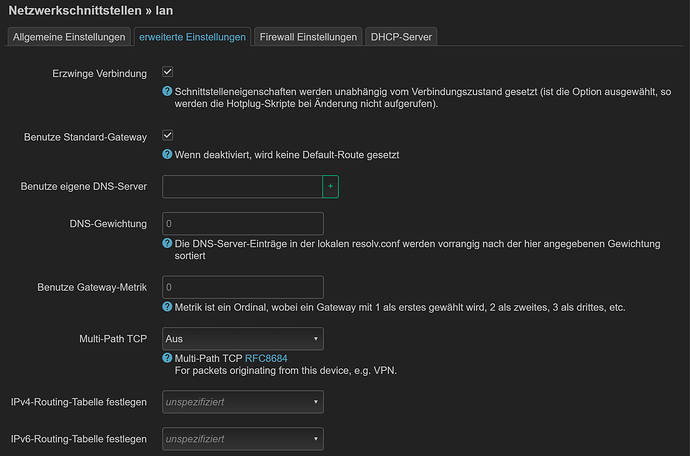Viewport: 690px width, 456px height.
Task: Click the help icon under DNS-Gewichtung
Action: [167, 243]
